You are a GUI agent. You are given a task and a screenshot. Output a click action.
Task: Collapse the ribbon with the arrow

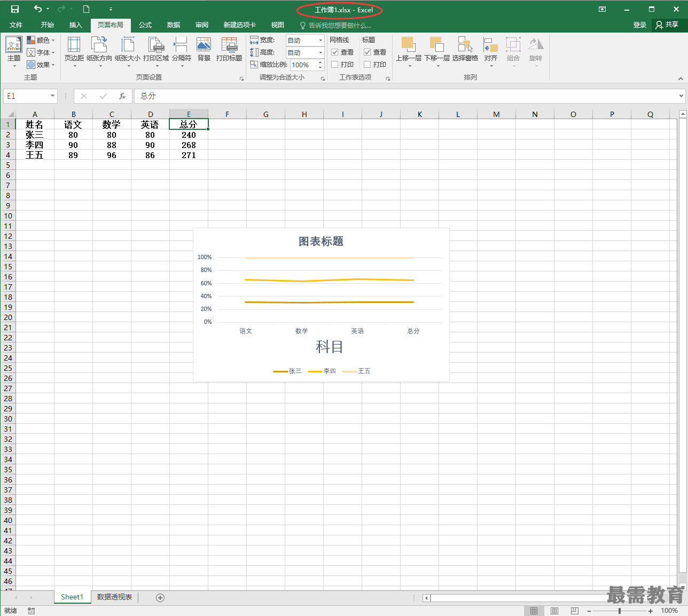click(681, 79)
